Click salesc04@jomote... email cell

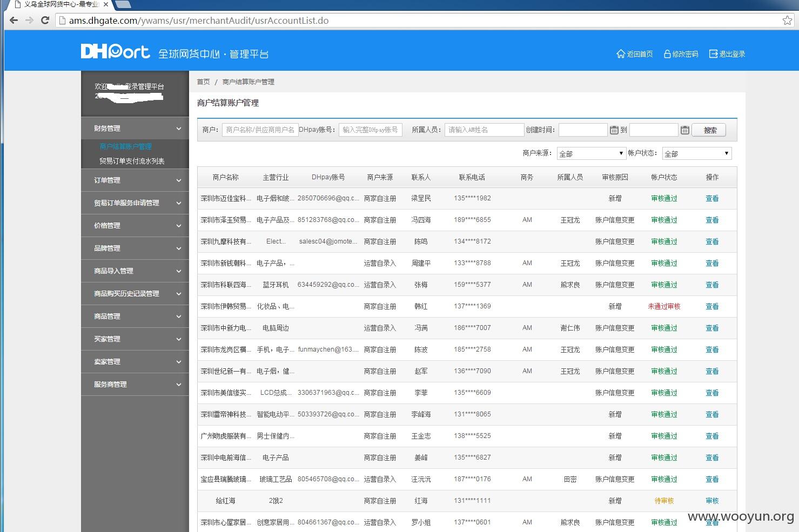tap(328, 241)
